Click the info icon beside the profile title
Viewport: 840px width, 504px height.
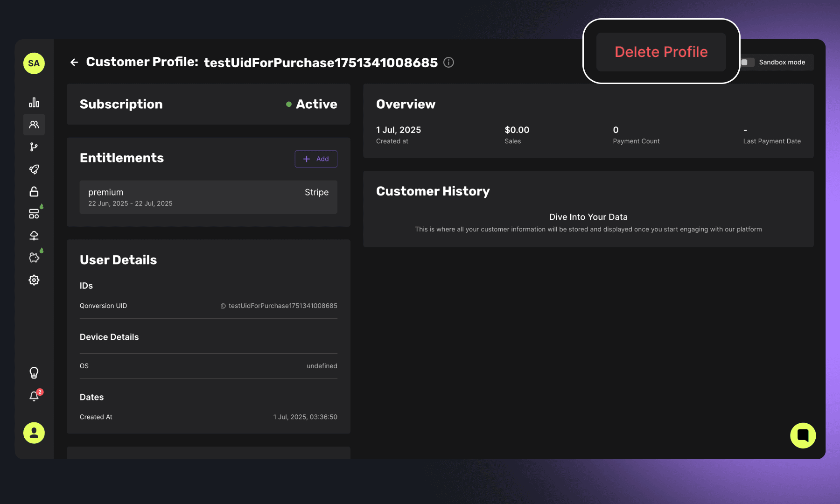(x=448, y=62)
